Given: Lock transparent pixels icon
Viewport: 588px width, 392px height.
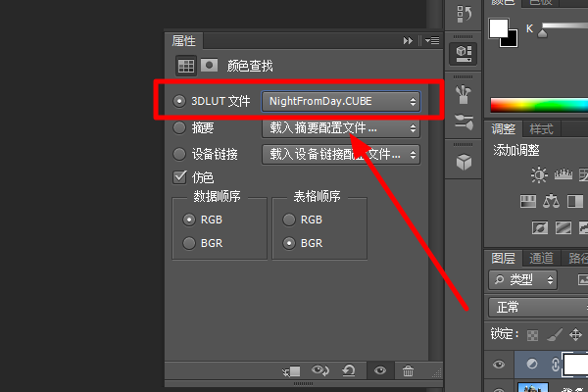Looking at the screenshot, I should pyautogui.click(x=532, y=335).
